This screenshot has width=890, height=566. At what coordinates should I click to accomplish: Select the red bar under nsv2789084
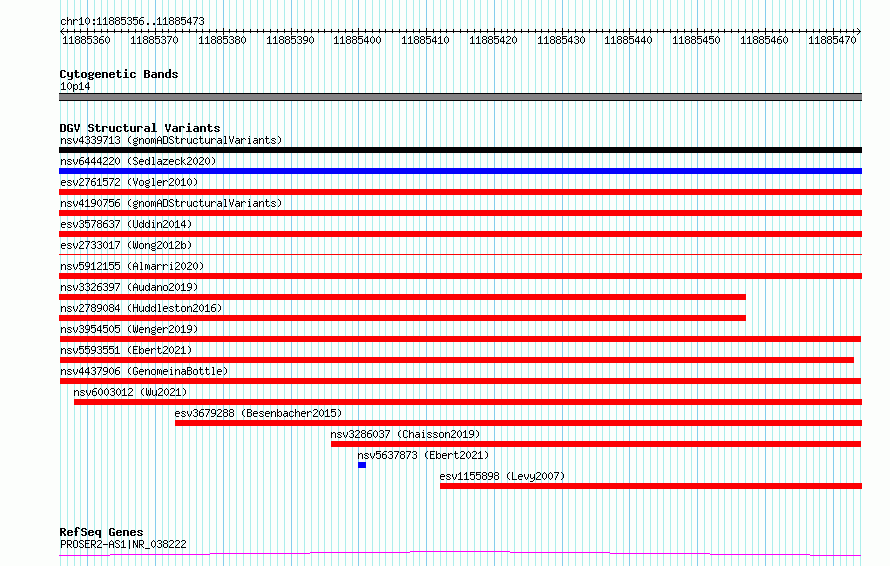click(x=402, y=318)
